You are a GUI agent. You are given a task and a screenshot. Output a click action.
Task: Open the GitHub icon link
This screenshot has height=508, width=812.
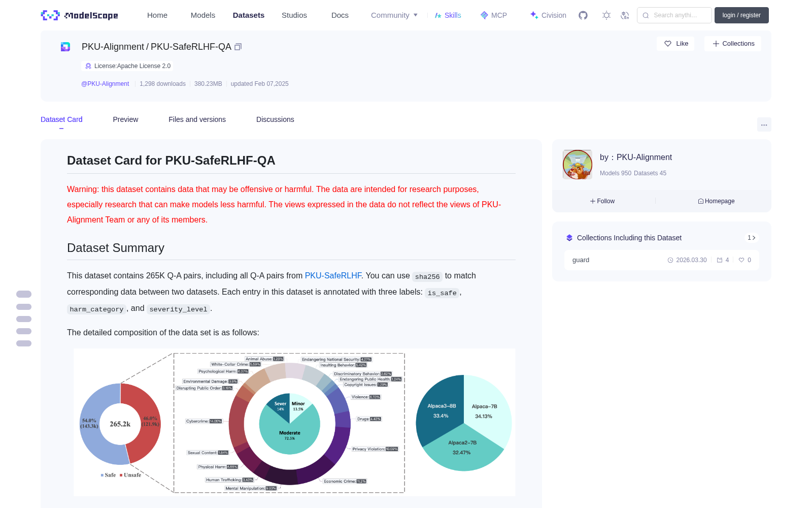[583, 15]
